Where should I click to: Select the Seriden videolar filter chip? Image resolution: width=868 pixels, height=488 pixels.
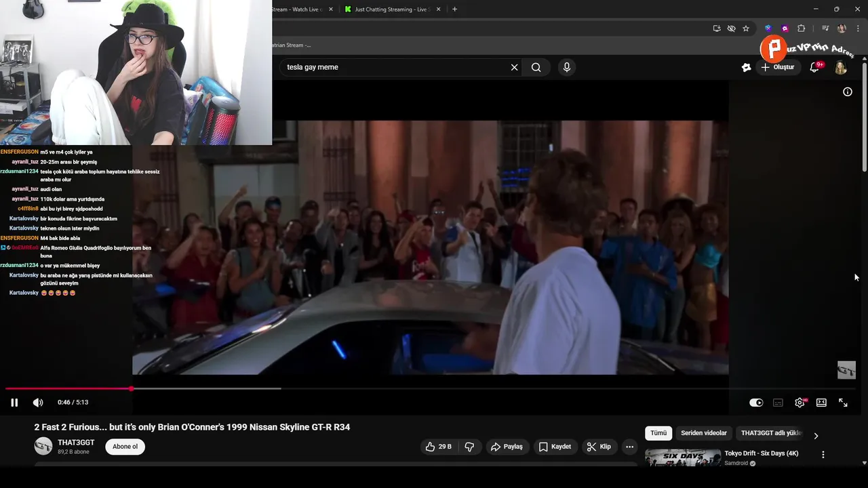(704, 433)
